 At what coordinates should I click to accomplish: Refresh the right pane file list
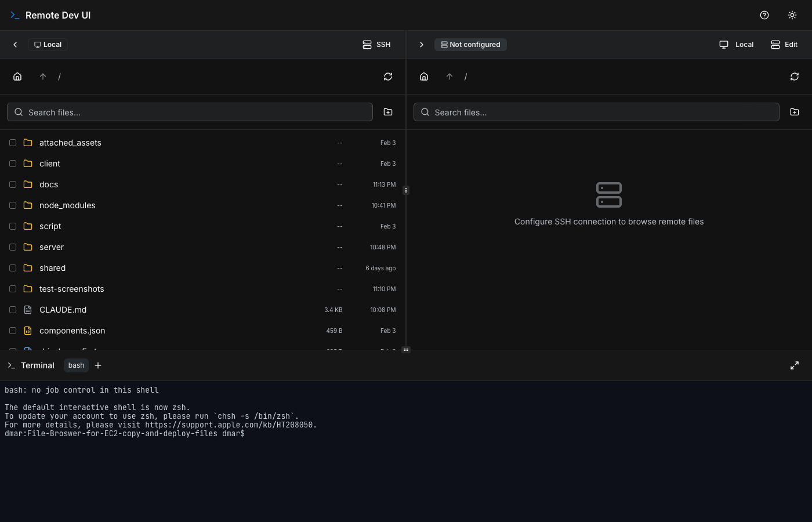(795, 77)
